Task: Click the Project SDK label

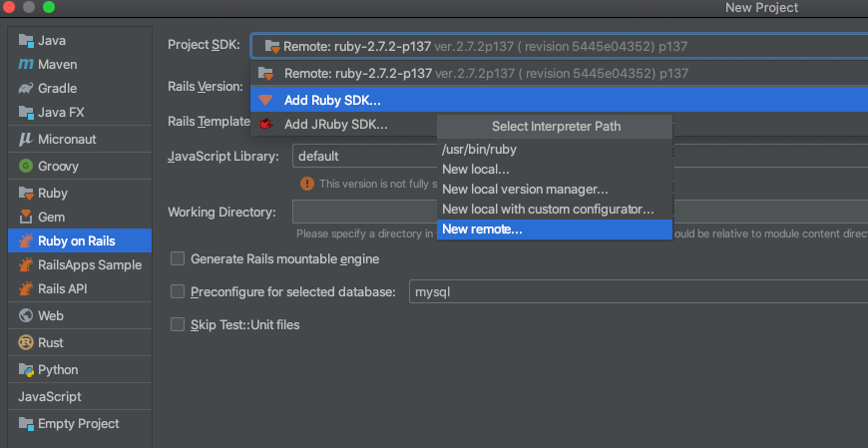Action: click(204, 45)
